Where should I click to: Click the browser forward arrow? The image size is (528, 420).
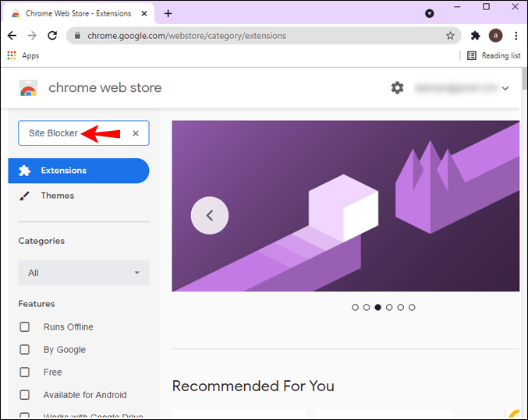tap(32, 35)
